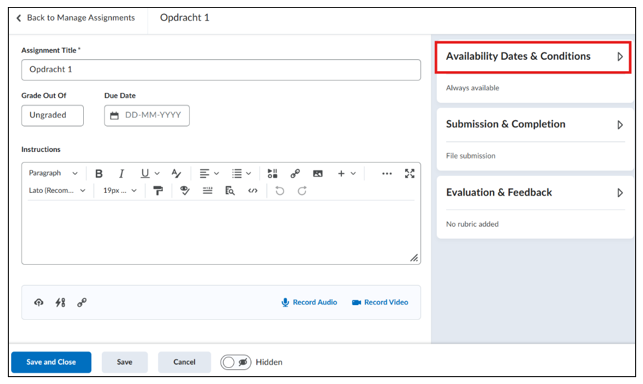
Task: Click the 'No rubric added' text
Action: coord(472,224)
